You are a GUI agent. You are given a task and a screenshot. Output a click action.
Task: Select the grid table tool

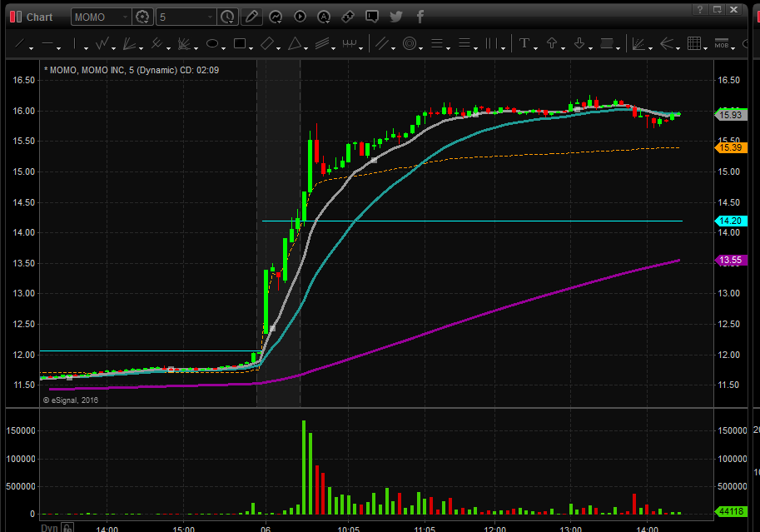tap(694, 43)
